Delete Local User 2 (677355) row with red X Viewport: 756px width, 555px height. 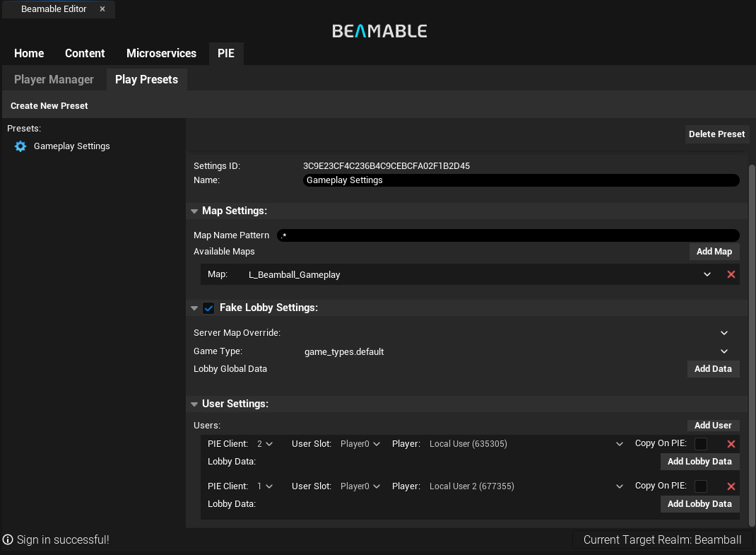[731, 486]
